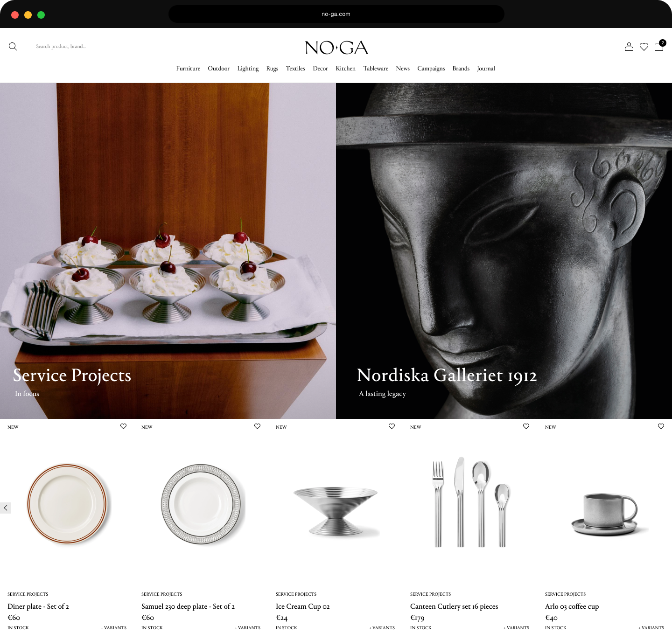Open the Outdoor menu
This screenshot has width=672, height=640.
218,68
